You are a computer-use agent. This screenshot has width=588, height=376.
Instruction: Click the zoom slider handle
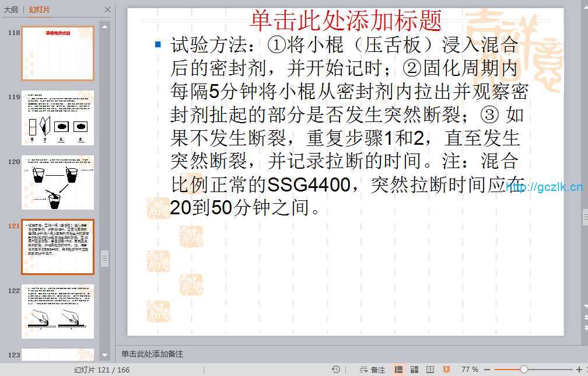524,370
